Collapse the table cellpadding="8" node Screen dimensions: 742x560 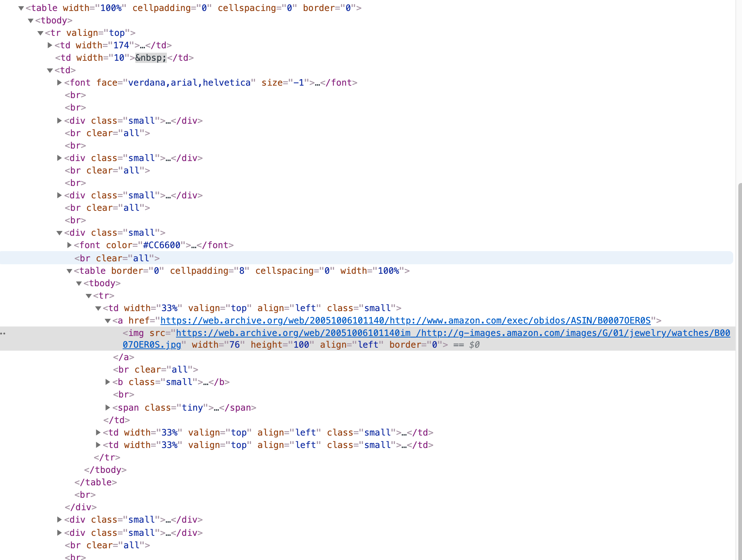69,271
